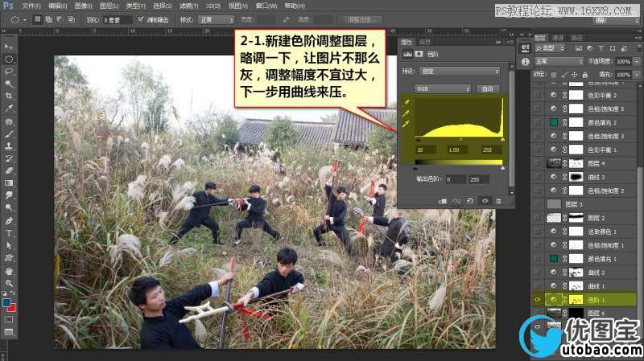Open the 文件 (File) menu
This screenshot has height=361, width=644.
coord(31,6)
